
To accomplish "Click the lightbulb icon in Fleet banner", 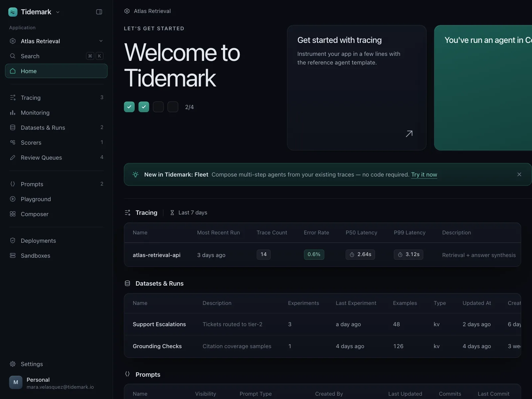I will tap(135, 174).
